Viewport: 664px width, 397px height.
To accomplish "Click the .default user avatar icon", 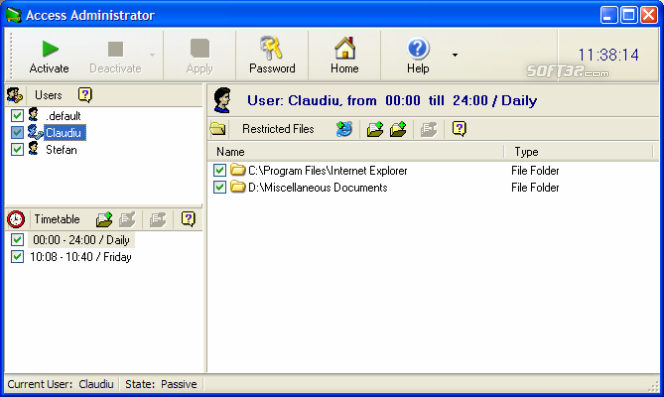I will (33, 115).
